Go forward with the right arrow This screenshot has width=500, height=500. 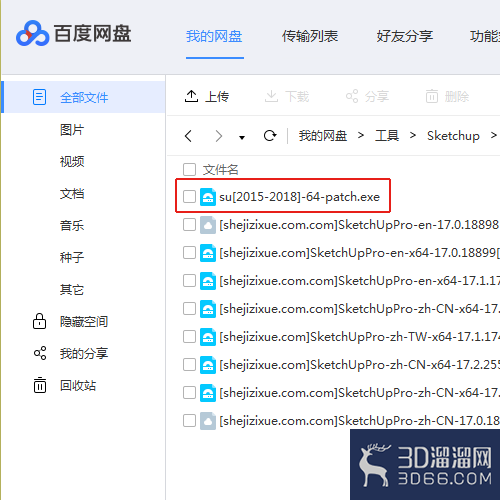(x=219, y=136)
